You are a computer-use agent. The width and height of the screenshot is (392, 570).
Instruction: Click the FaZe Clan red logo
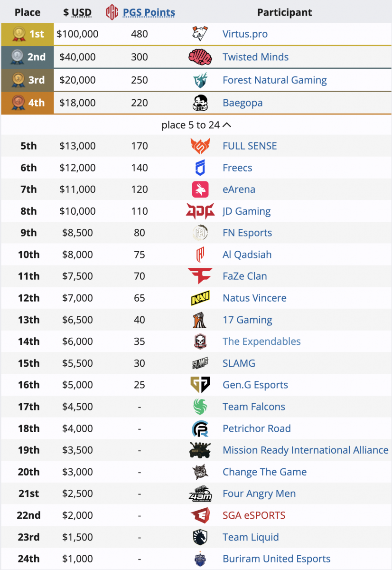(x=200, y=276)
